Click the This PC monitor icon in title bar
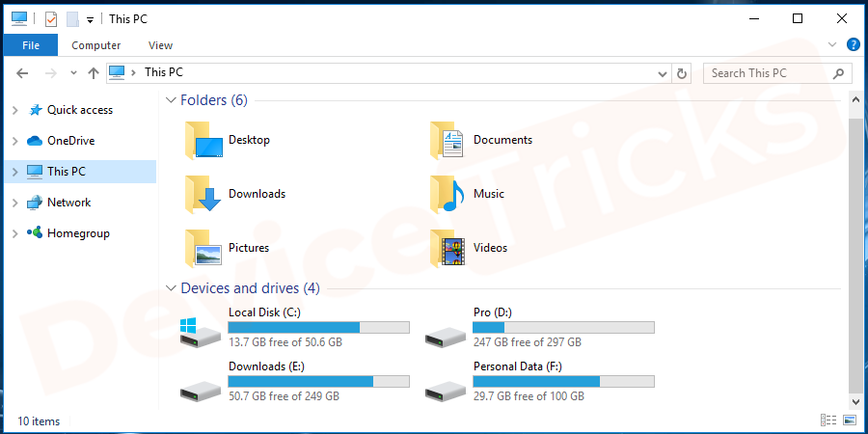Viewport: 868px width, 434px height. point(19,19)
